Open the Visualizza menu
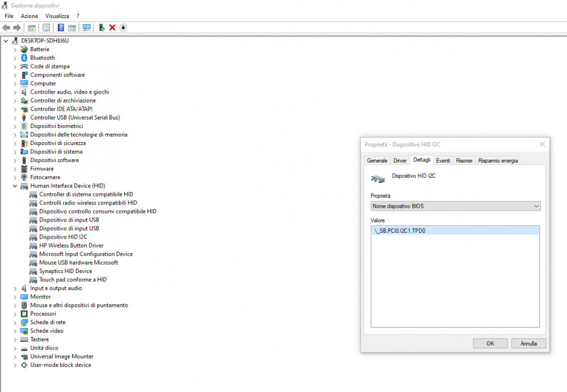Viewport: 567px width, 392px height. 57,16
